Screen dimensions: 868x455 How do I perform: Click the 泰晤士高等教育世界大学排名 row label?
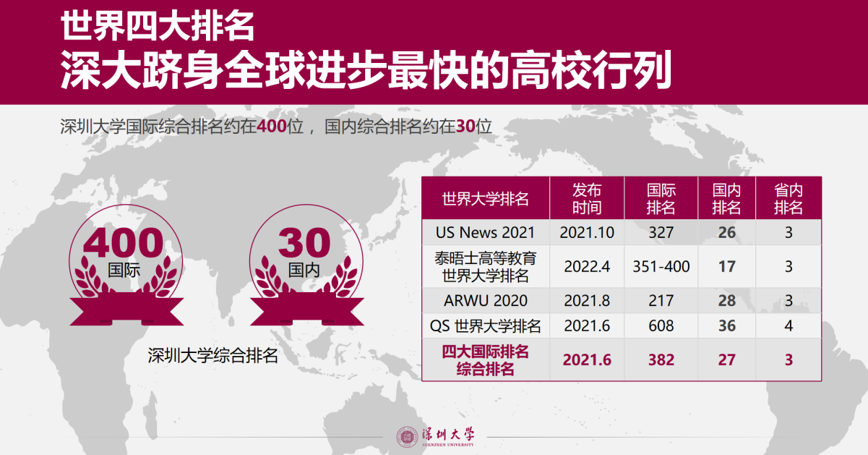click(486, 266)
